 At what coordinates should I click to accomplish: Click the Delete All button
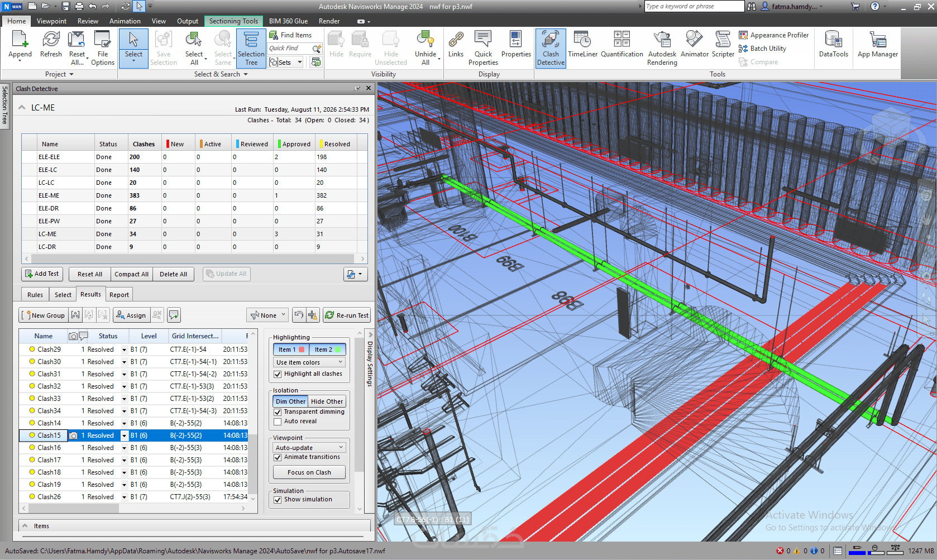click(173, 274)
